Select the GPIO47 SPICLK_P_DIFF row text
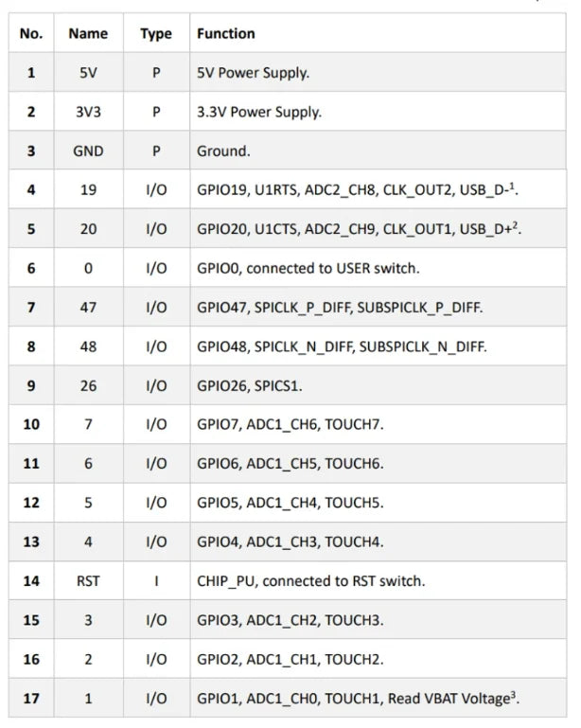581x728 pixels. 340,308
